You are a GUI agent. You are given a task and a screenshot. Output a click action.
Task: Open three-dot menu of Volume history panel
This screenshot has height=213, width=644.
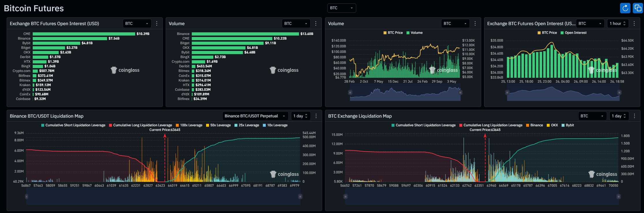[475, 23]
